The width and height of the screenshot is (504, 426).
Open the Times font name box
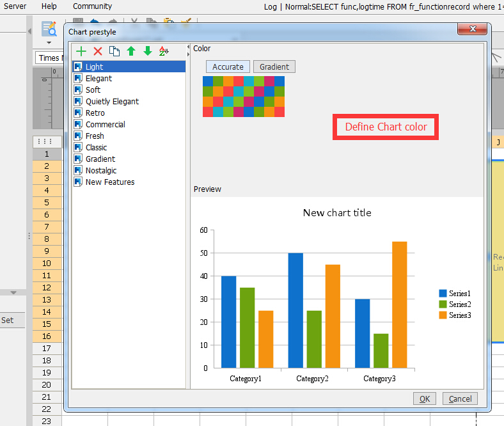[x=49, y=58]
